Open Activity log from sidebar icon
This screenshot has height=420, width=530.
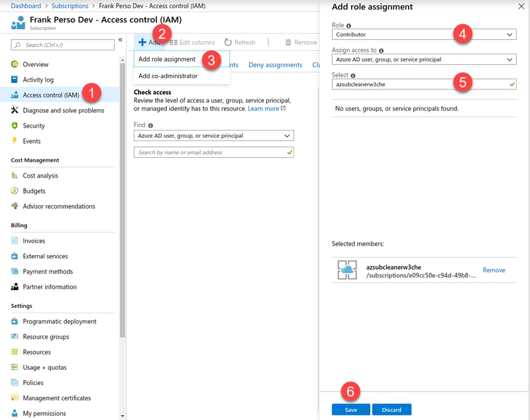[x=15, y=79]
